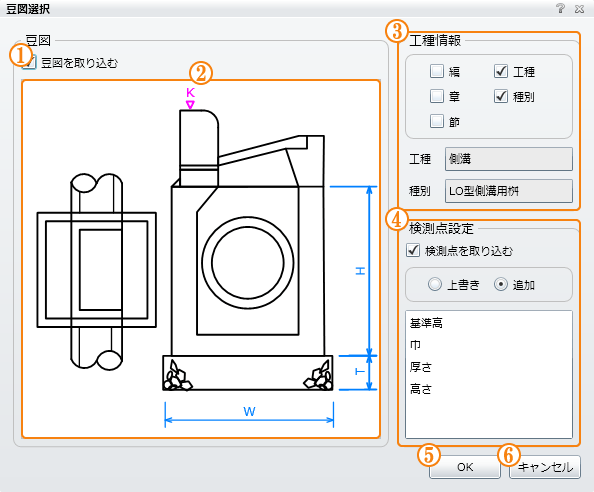Select the 追加 radio button
The height and width of the screenshot is (492, 594).
[x=501, y=284]
